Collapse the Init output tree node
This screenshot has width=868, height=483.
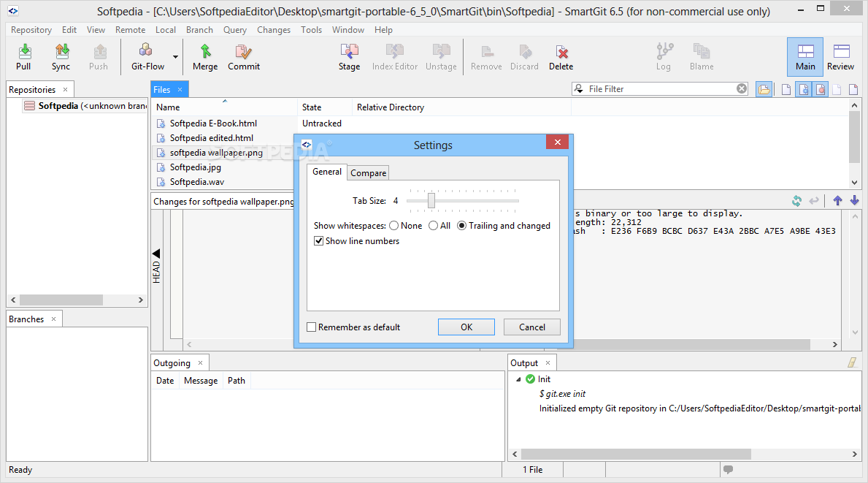pos(519,379)
